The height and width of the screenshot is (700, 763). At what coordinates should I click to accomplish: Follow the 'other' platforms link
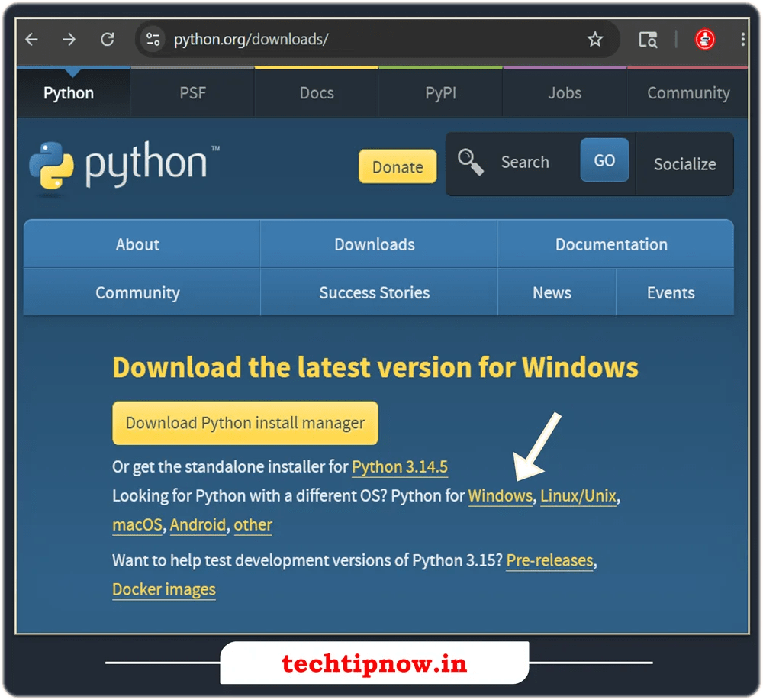pyautogui.click(x=253, y=524)
